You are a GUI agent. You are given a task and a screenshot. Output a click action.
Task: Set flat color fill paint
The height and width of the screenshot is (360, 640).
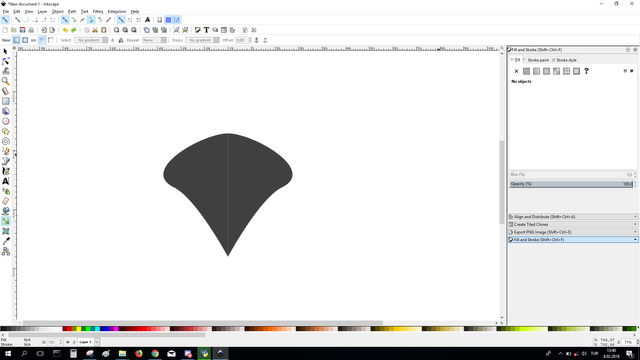pos(527,71)
